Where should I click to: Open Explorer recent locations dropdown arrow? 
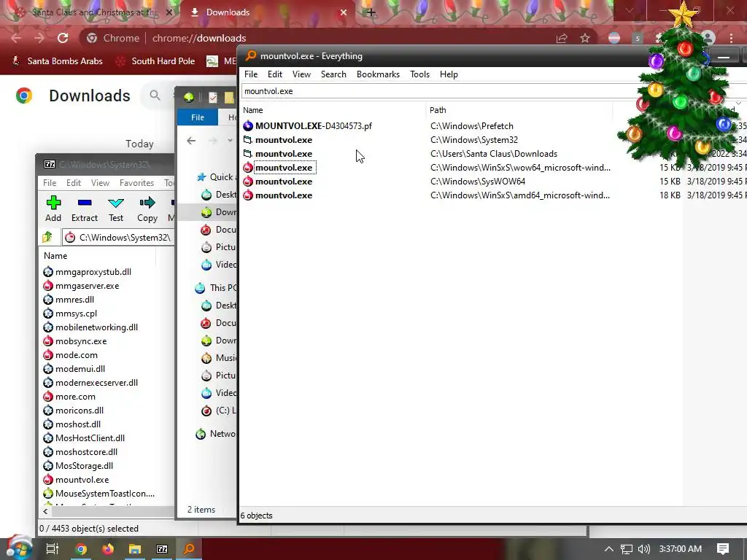[x=230, y=141]
